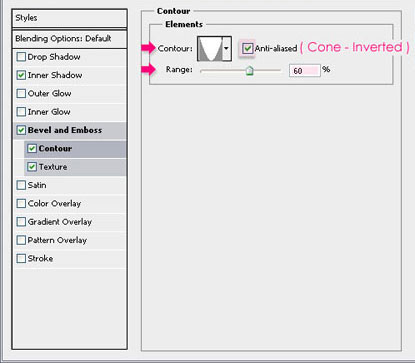The image size is (415, 363).
Task: Enable the Pattern Overlay checkbox
Action: [x=21, y=240]
